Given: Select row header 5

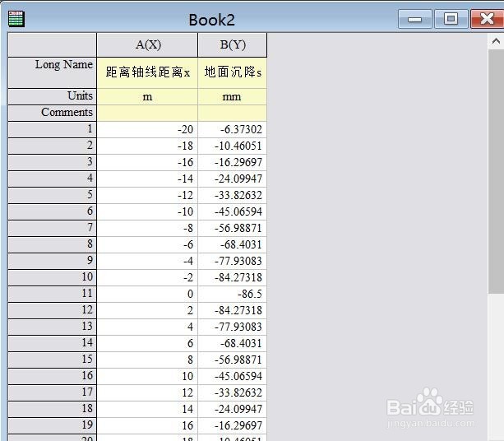Looking at the screenshot, I should click(x=53, y=195).
